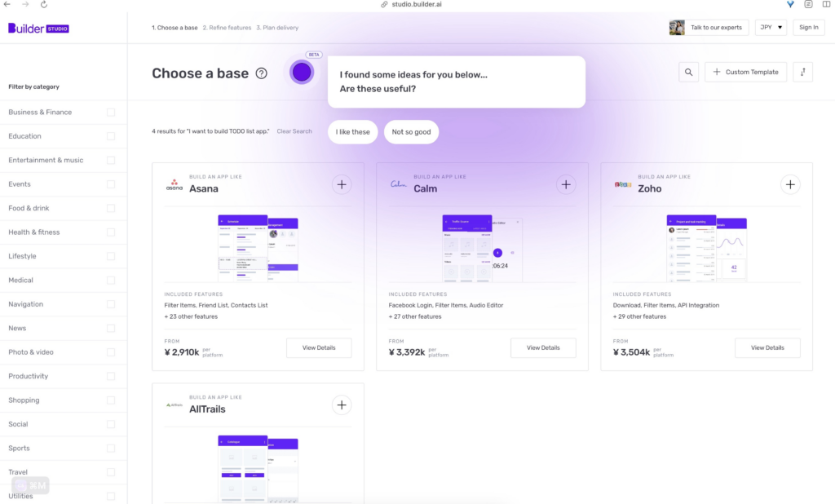The width and height of the screenshot is (835, 504).
Task: Go back with browser back arrow
Action: 7,4
